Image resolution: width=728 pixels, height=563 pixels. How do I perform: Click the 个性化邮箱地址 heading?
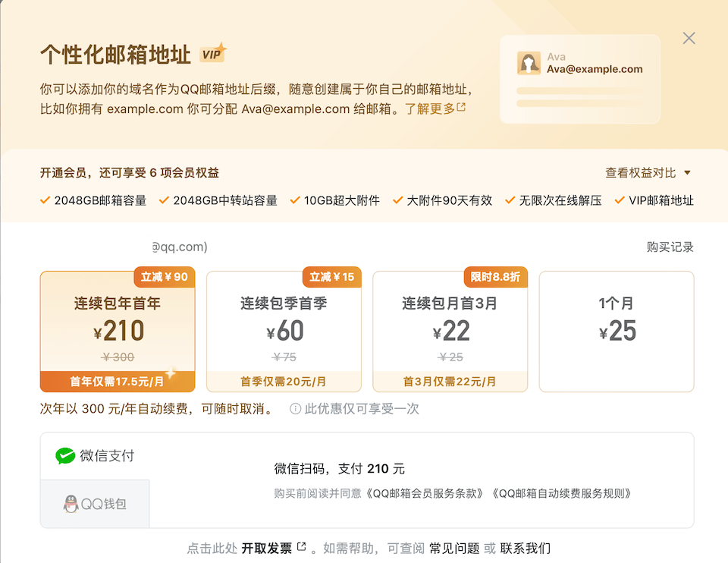[115, 55]
